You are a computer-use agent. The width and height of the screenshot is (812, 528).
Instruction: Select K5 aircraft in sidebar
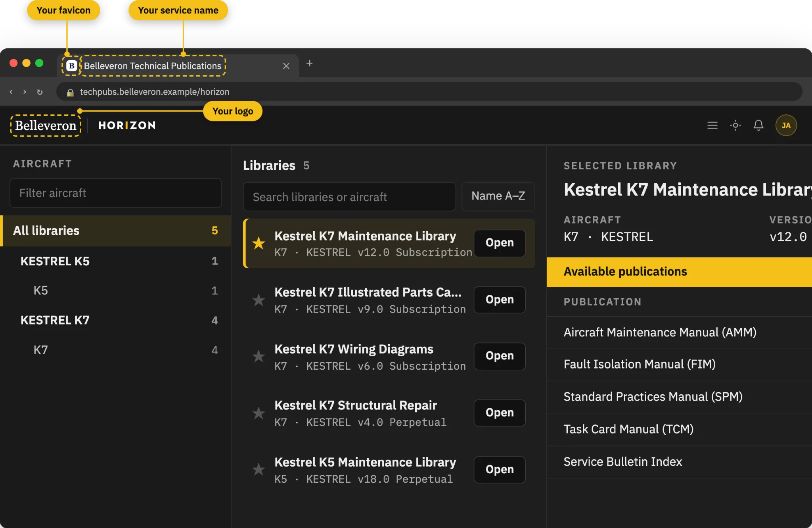pyautogui.click(x=115, y=290)
